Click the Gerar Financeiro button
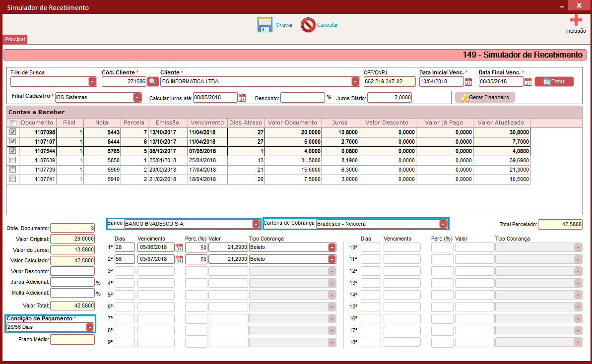Screen dimensions: 592x364 pyautogui.click(x=485, y=97)
